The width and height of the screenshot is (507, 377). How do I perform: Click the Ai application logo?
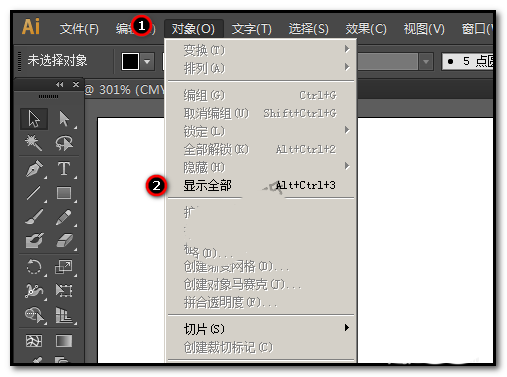tap(31, 27)
